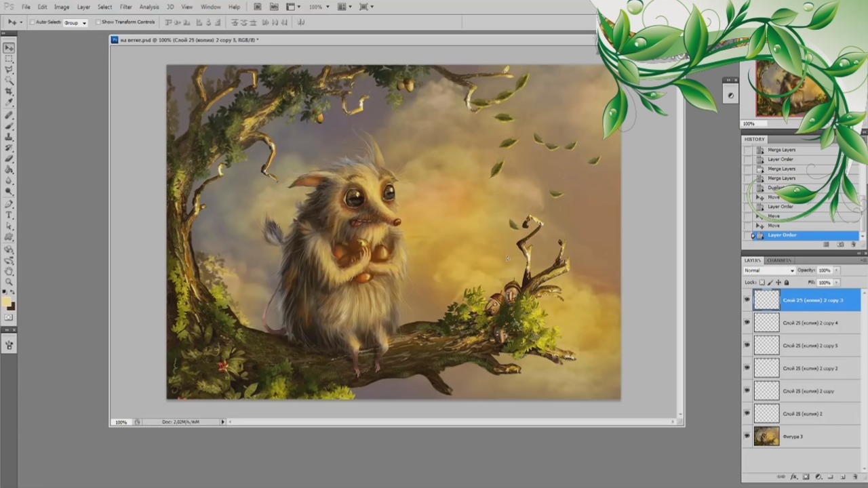This screenshot has width=868, height=488.
Task: Click the document zoom percentage field
Action: [121, 422]
